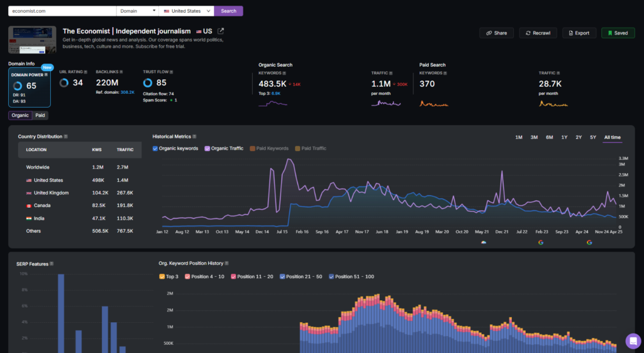Select the 3M time range
Viewport: 644px width, 353px height.
(x=534, y=137)
